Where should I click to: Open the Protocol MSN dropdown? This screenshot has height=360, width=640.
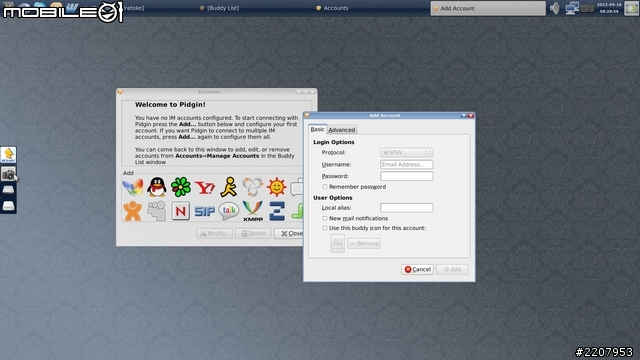[x=407, y=152]
